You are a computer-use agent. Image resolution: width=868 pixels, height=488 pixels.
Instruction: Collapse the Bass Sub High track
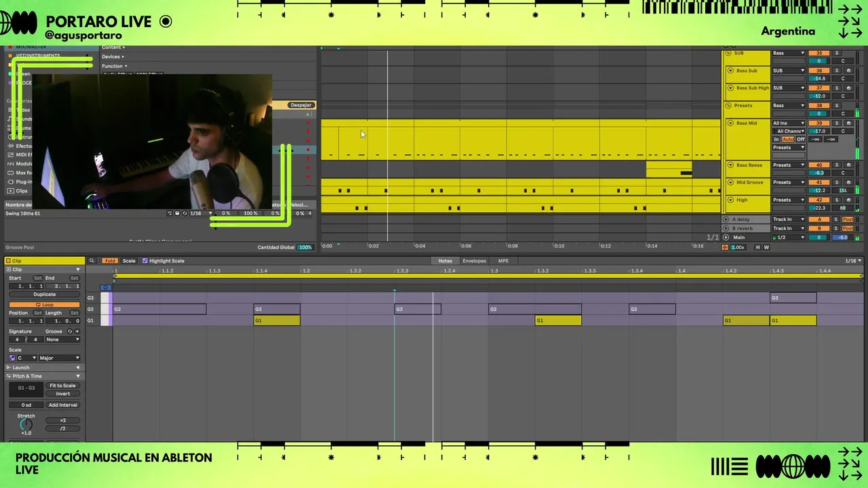point(730,88)
